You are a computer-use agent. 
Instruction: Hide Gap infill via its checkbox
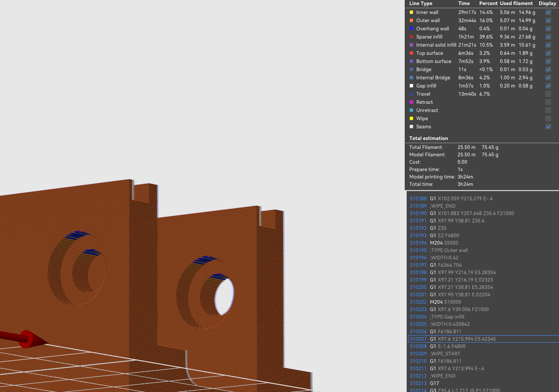pos(548,86)
